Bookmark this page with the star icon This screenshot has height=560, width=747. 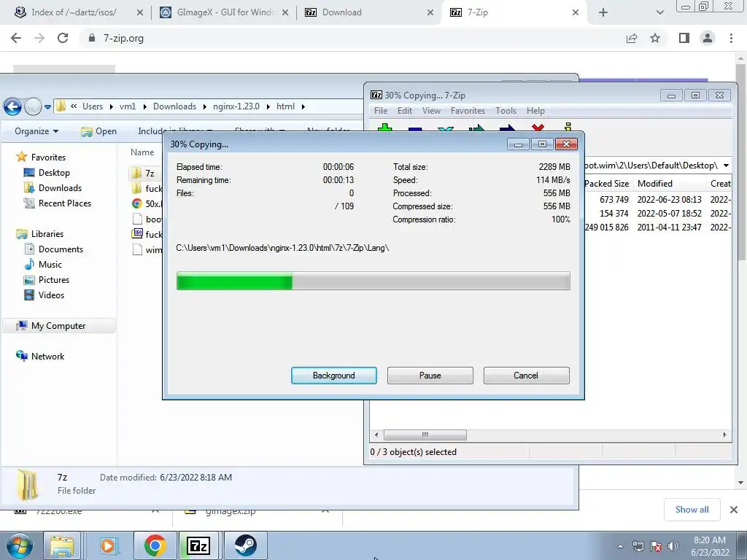coord(655,38)
